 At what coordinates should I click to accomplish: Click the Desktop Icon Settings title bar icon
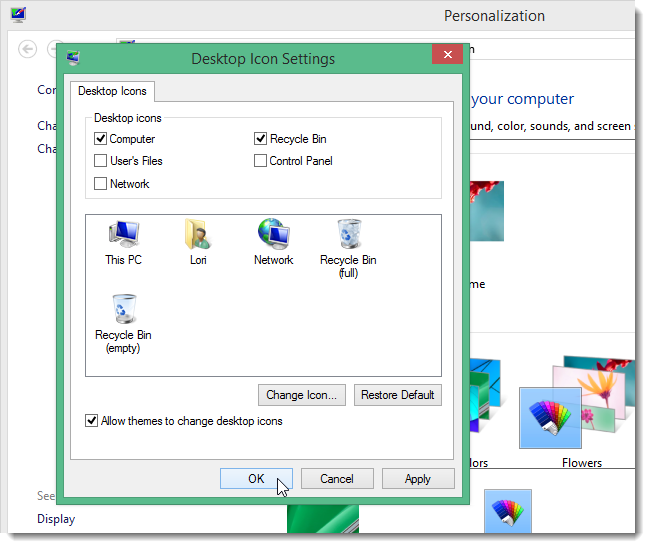[73, 58]
